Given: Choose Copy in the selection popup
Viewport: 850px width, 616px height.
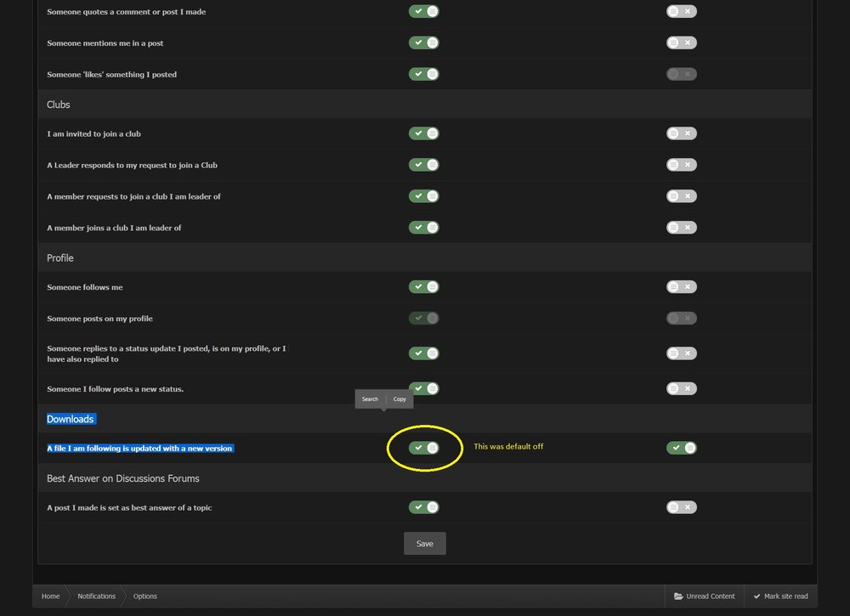Looking at the screenshot, I should click(x=399, y=399).
